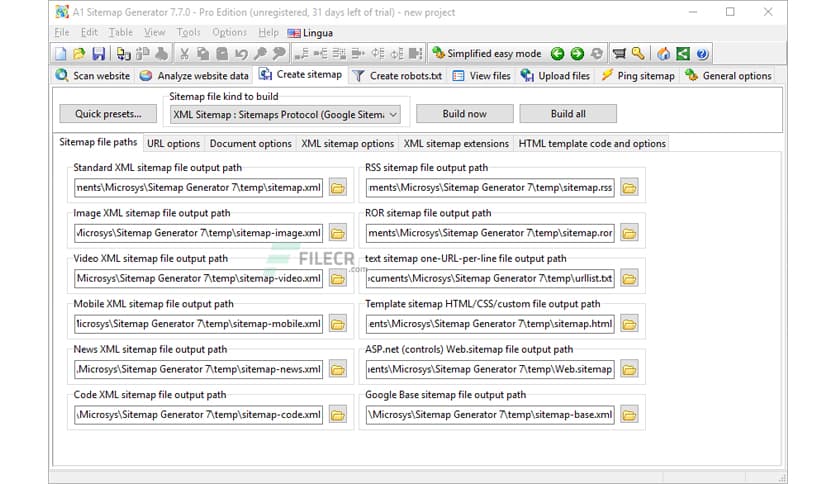Browse folder for Google Base sitemap path
The height and width of the screenshot is (484, 836).
click(x=629, y=415)
